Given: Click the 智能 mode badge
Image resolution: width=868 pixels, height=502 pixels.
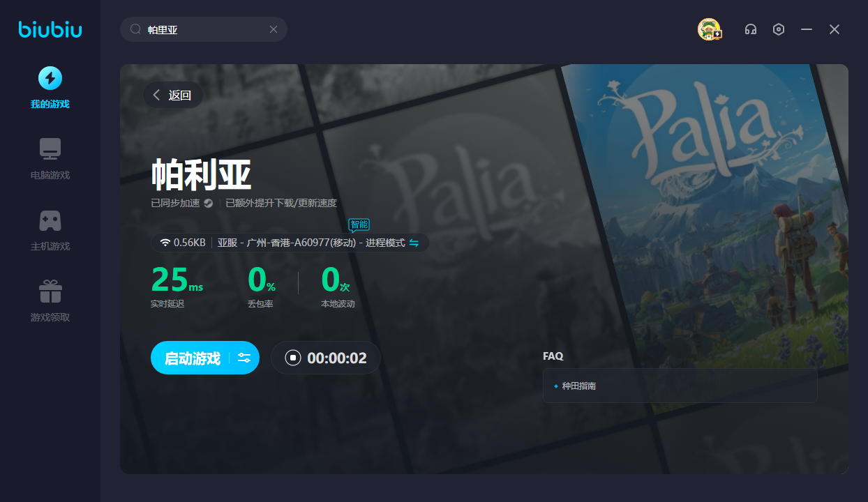Looking at the screenshot, I should click(359, 225).
